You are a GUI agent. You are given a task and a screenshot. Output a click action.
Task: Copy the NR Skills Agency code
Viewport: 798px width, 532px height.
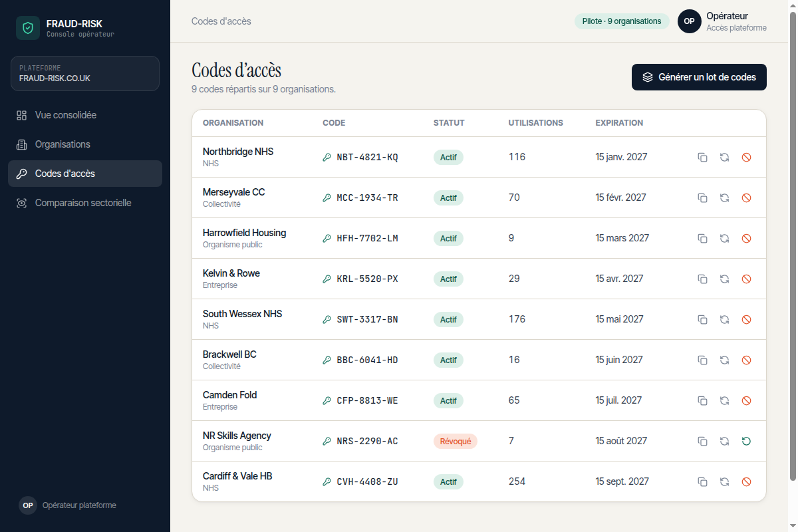point(702,442)
